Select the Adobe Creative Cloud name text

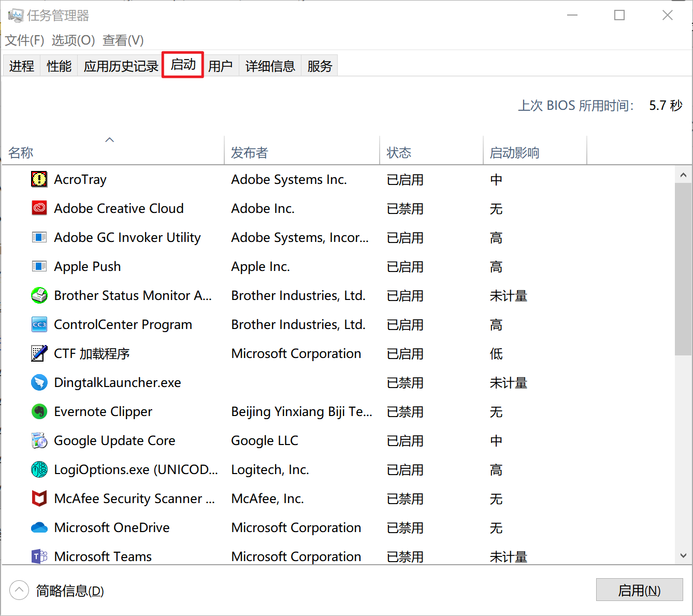(119, 208)
